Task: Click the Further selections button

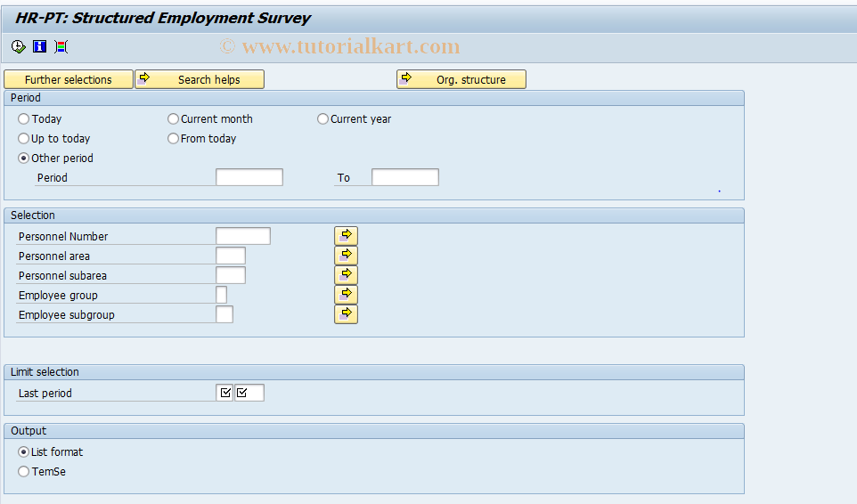Action: pos(69,79)
